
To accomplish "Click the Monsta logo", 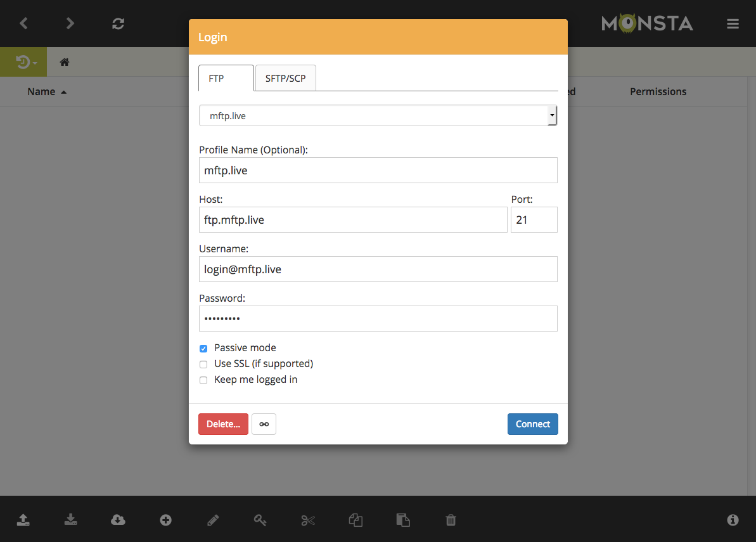I will click(647, 23).
